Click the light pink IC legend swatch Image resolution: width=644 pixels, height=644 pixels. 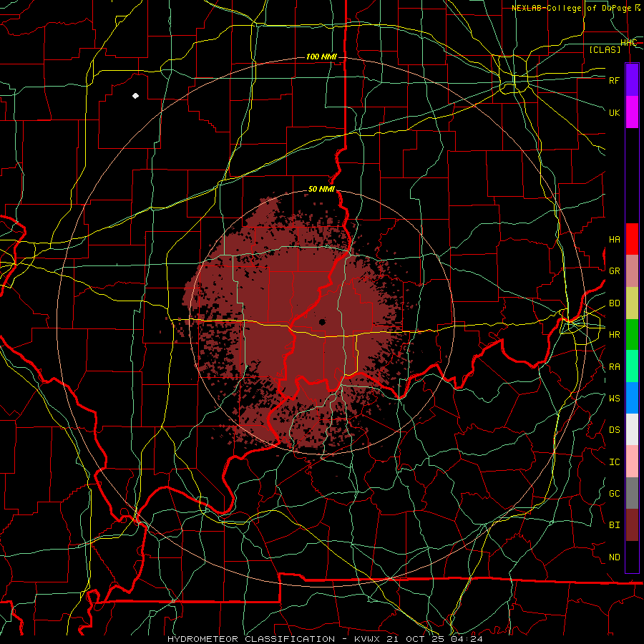tap(632, 462)
